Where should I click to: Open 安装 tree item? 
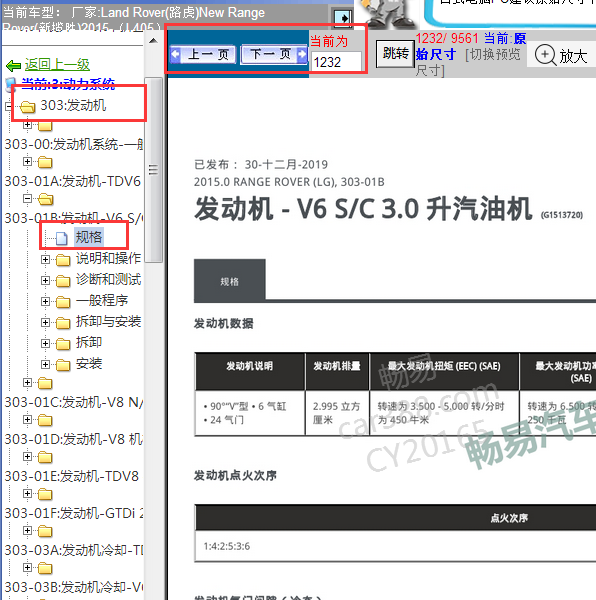click(x=89, y=363)
